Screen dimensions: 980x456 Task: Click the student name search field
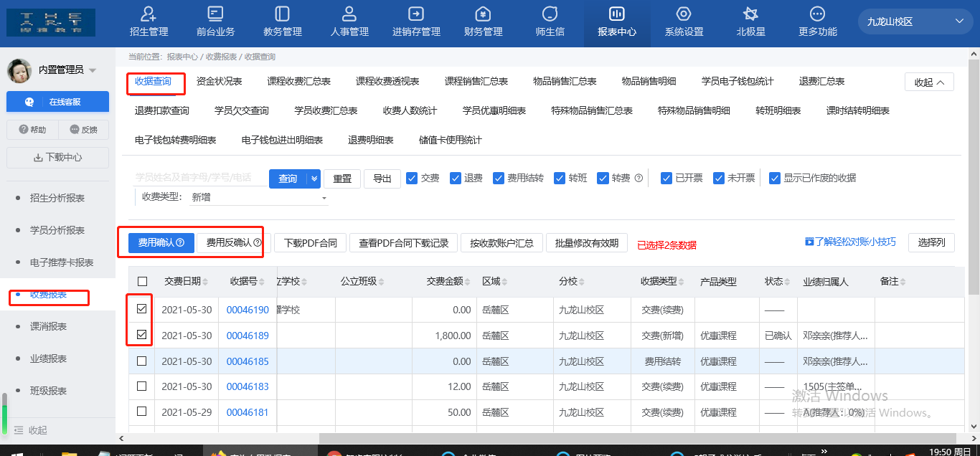pos(199,178)
